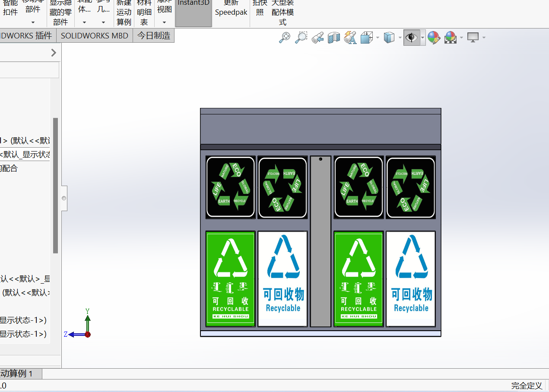The width and height of the screenshot is (549, 392).
Task: Expand dropdown arrow under 装配体...
Action: [84, 22]
